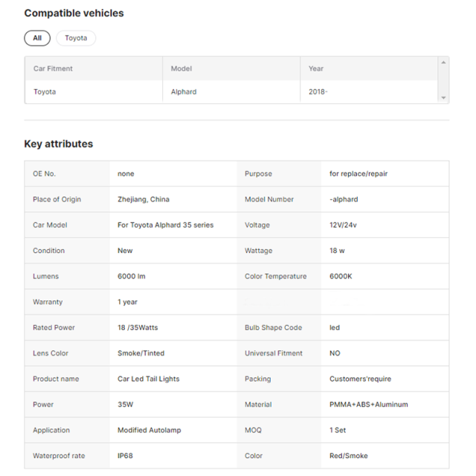Click the Compatible vehicles heading
This screenshot has width=476, height=476.
[x=74, y=13]
